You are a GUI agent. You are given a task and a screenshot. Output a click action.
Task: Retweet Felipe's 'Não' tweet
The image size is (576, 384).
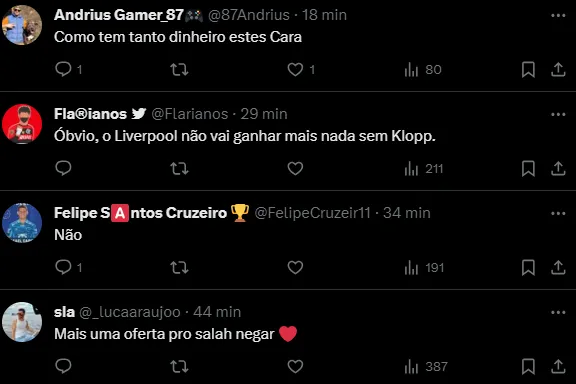coord(179,267)
